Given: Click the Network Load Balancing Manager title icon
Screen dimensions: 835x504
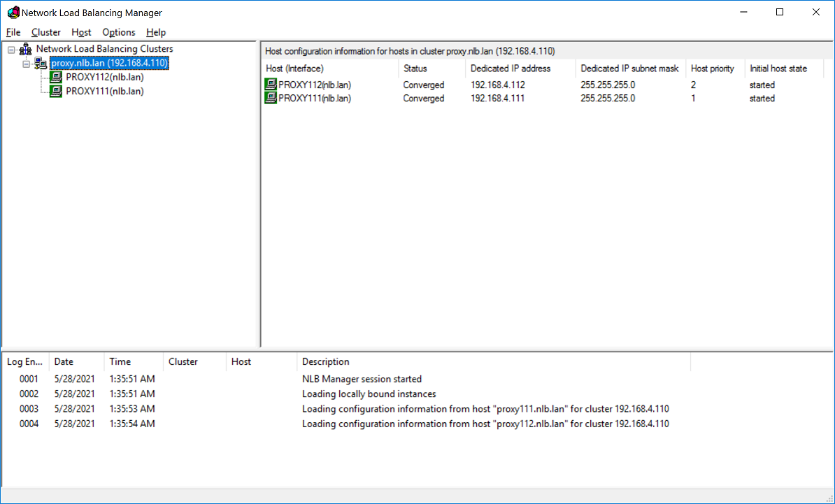Looking at the screenshot, I should 13,13.
